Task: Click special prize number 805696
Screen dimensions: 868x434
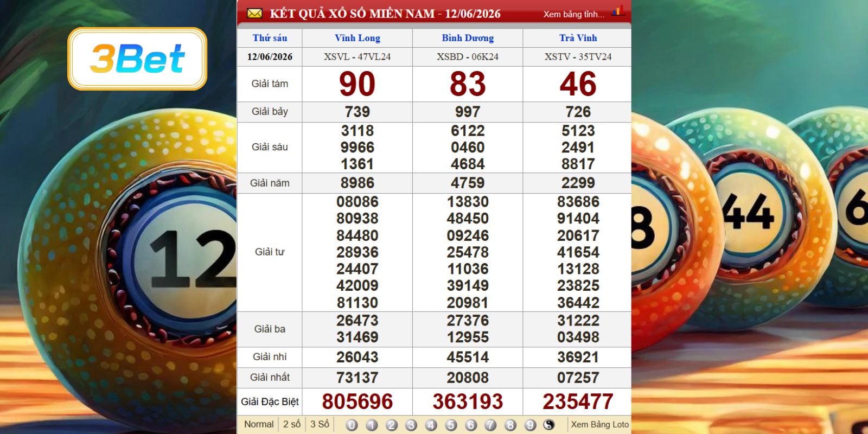Action: coord(358,402)
